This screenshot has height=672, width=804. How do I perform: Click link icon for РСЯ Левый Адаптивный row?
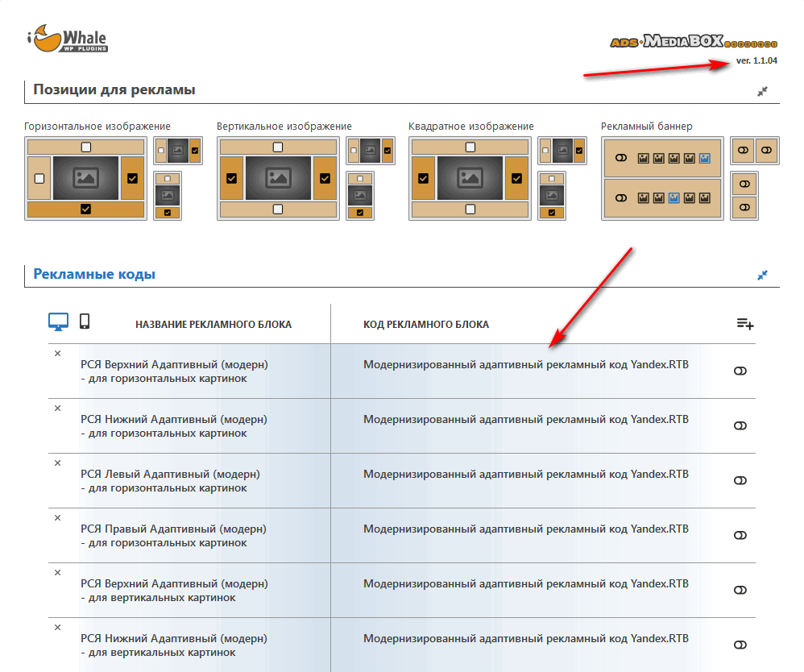point(740,480)
